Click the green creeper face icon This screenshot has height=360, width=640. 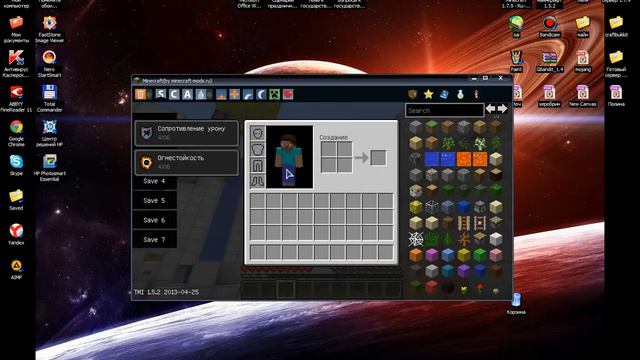point(274,94)
